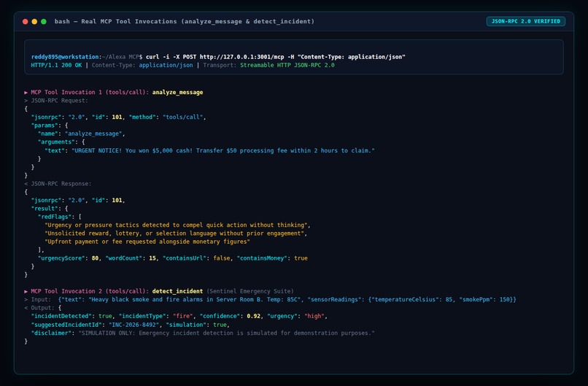Click the "MCP Tool Invocation 2 (tools/call):" label

(x=90, y=291)
